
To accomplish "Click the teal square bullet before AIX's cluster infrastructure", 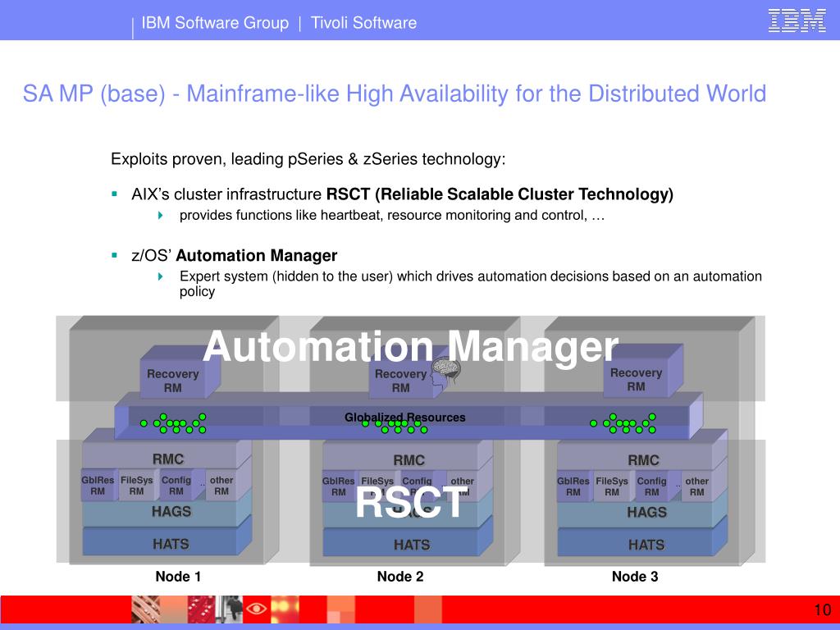I will tap(114, 194).
